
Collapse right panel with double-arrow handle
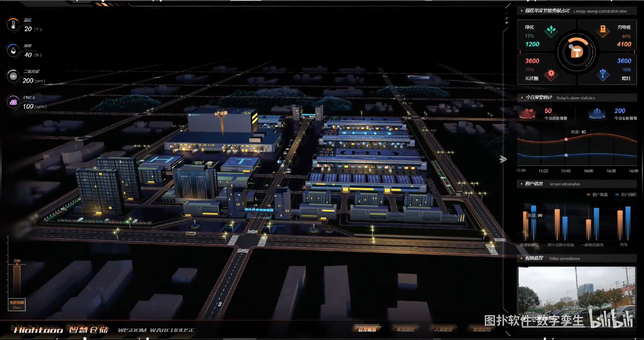pyautogui.click(x=503, y=159)
